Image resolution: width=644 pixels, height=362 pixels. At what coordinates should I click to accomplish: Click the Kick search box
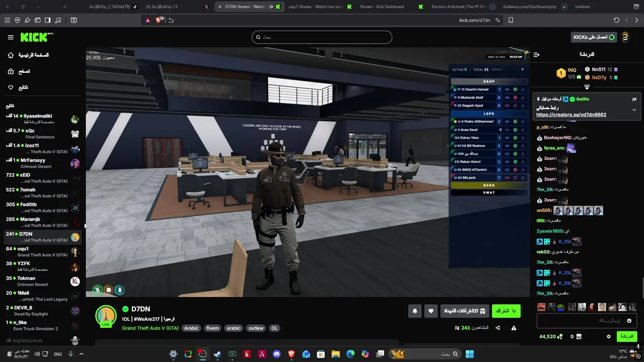pos(322,37)
